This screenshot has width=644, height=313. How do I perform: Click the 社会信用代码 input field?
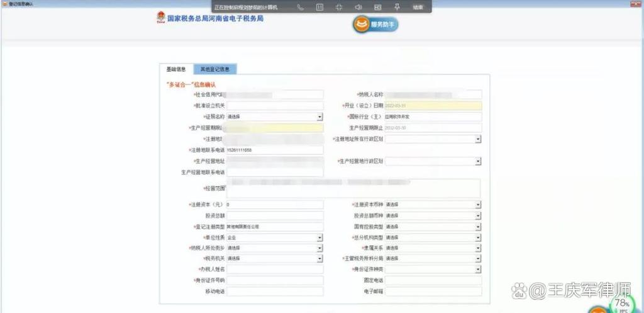(x=275, y=94)
